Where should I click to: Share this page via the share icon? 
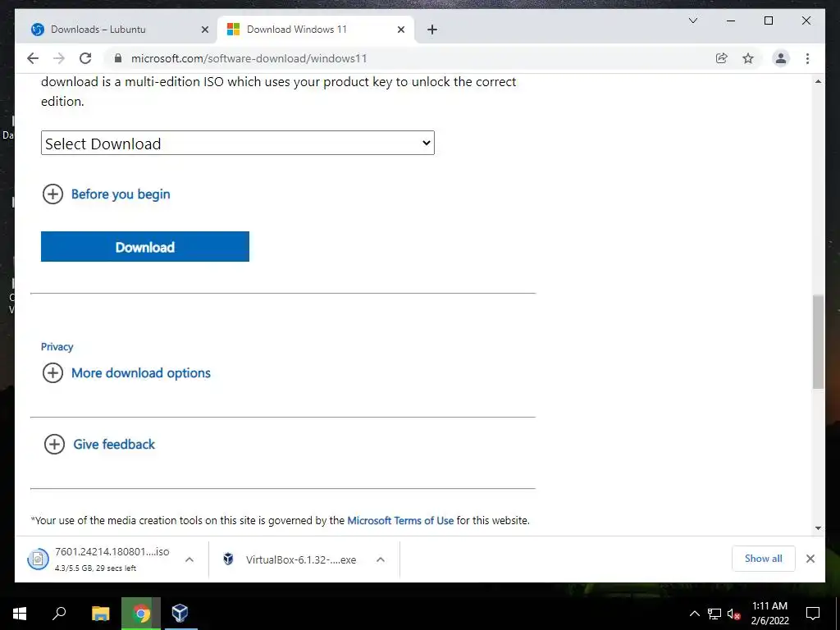[x=722, y=58]
